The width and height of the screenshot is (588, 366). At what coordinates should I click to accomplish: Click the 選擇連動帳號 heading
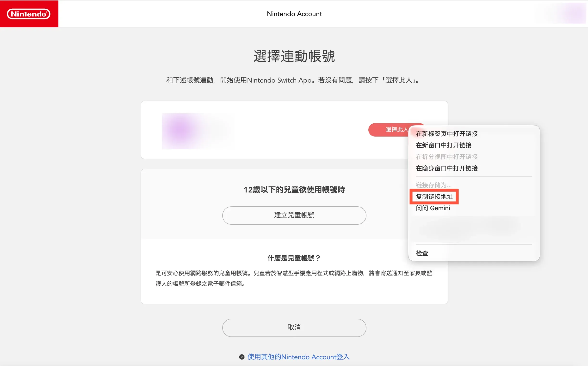[x=294, y=56]
